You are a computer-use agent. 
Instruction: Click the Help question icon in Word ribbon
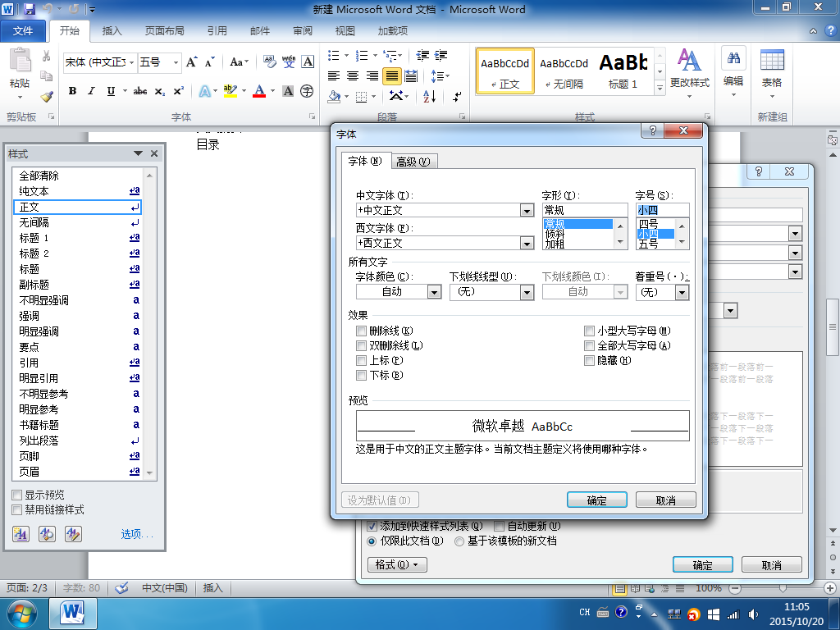click(830, 30)
